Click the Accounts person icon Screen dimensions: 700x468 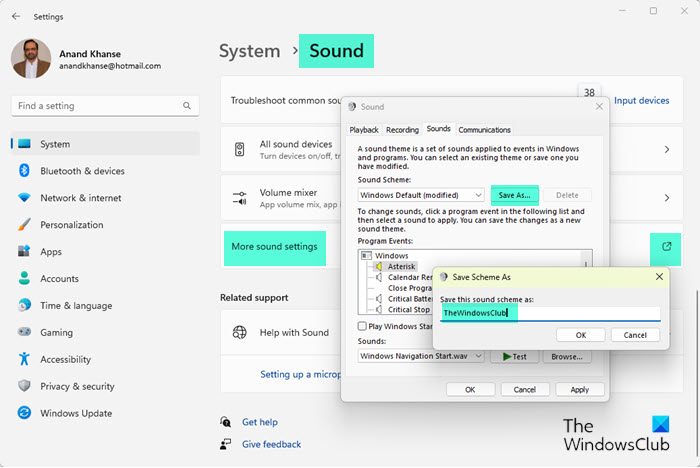[x=24, y=278]
